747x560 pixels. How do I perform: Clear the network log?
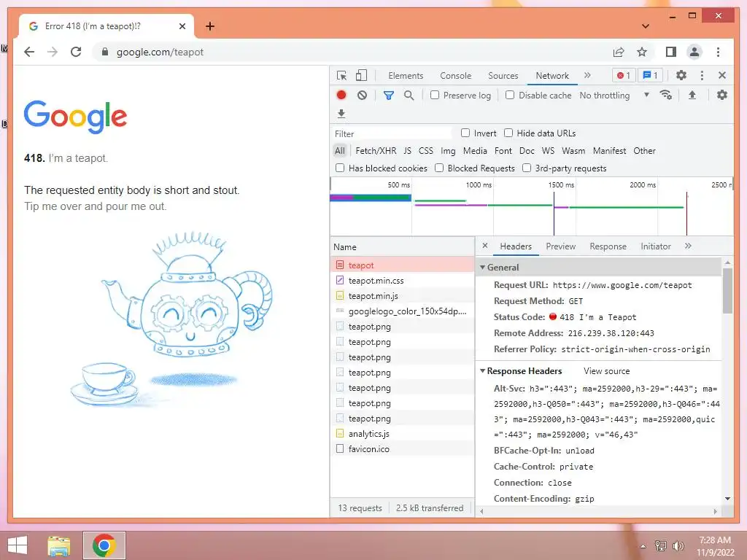click(x=362, y=96)
